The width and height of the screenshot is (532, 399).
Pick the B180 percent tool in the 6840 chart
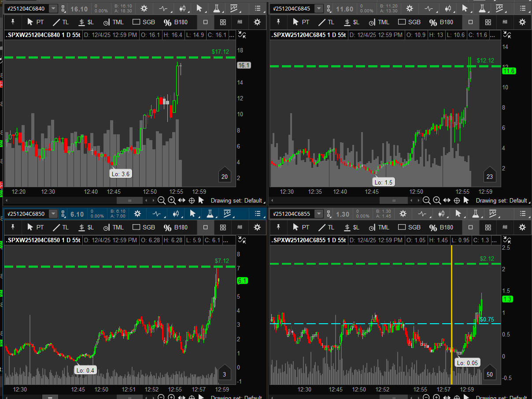(x=176, y=22)
